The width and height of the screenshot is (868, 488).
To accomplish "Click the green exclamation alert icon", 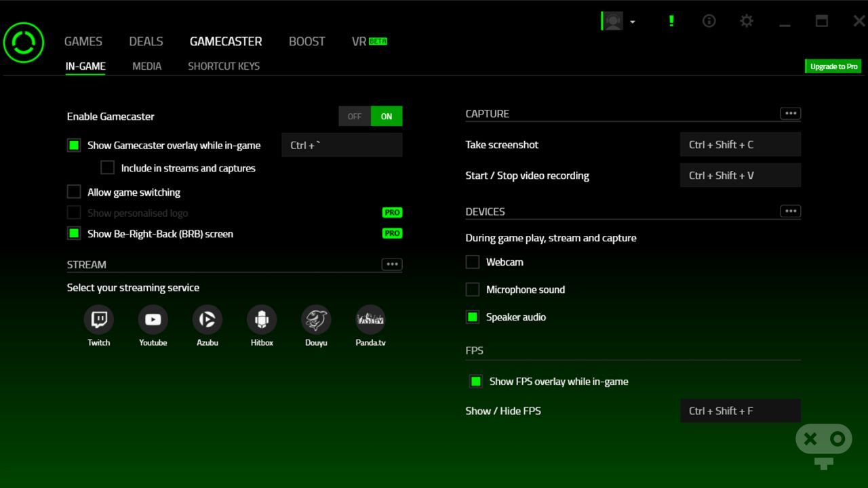I will (x=671, y=21).
